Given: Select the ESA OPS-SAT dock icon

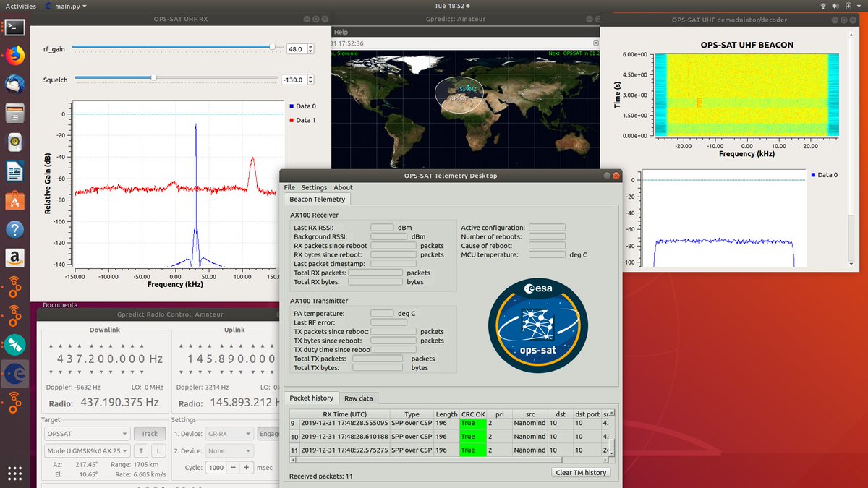Looking at the screenshot, I should pyautogui.click(x=14, y=374).
